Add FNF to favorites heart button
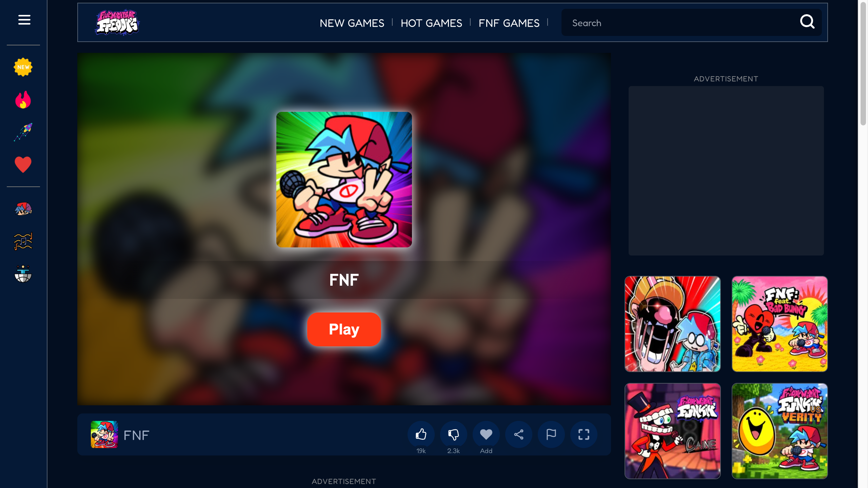Screen dimensions: 868x488 click(486, 434)
